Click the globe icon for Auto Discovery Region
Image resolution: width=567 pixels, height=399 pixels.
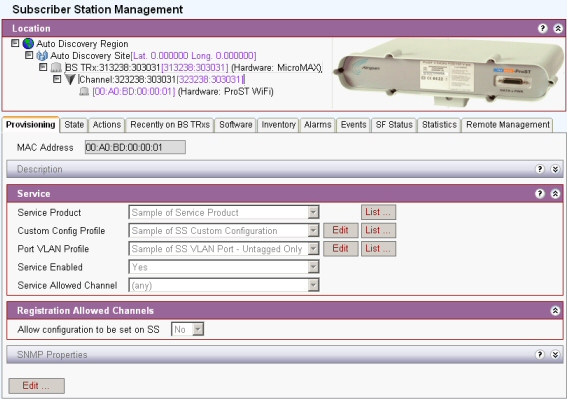pyautogui.click(x=28, y=44)
